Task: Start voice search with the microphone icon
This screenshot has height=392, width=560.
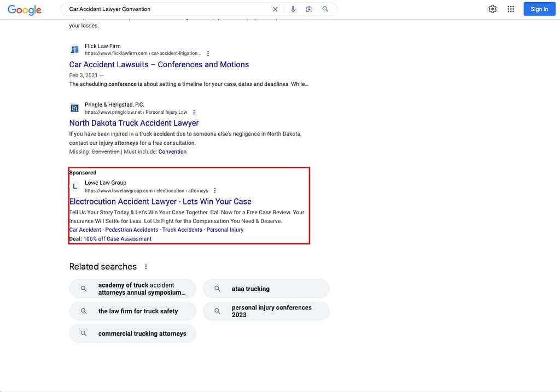Action: (293, 9)
